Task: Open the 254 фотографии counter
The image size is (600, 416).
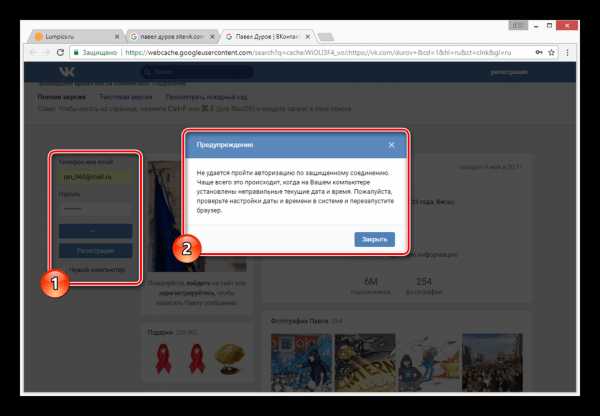Action: click(424, 286)
